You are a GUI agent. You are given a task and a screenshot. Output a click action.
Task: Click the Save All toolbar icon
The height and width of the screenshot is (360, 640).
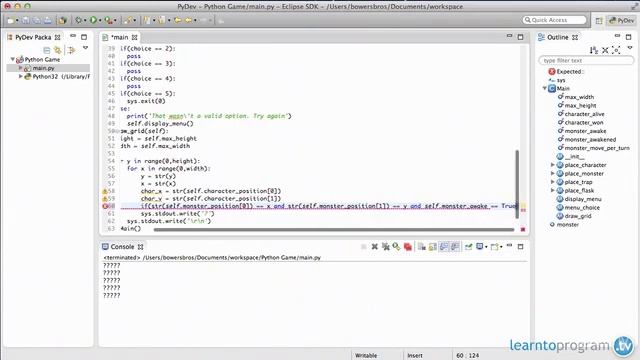pyautogui.click(x=36, y=20)
